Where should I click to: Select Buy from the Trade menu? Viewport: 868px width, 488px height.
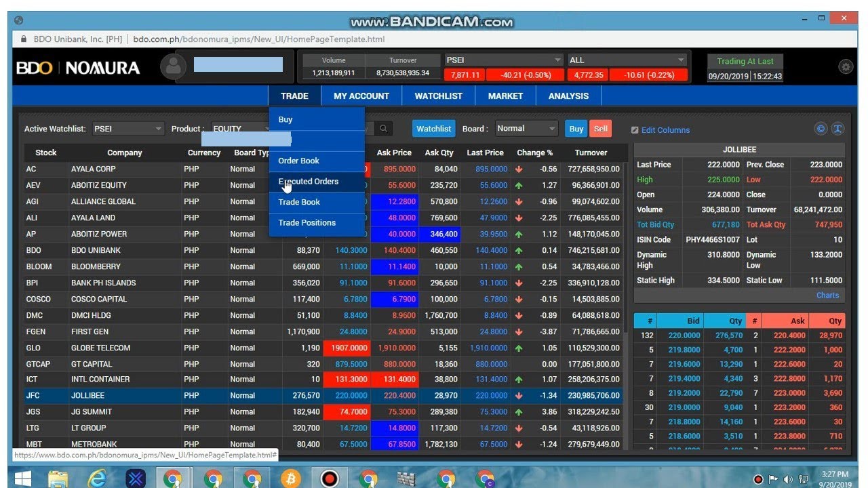click(x=317, y=119)
